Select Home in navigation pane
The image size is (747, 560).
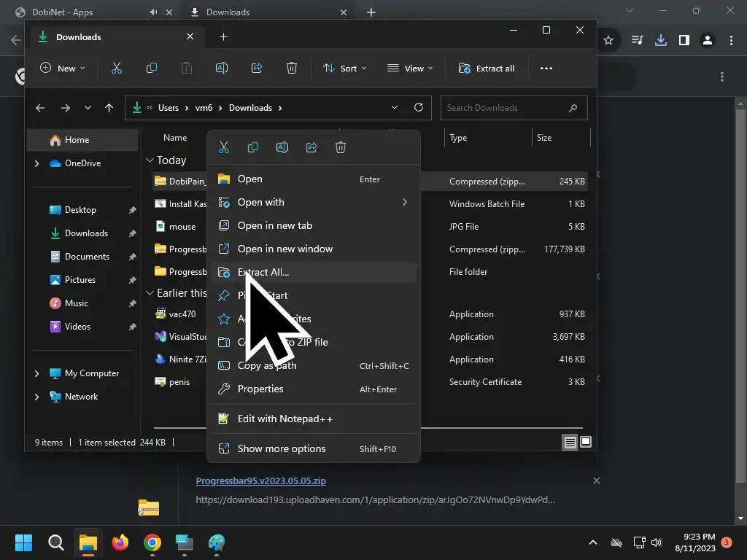(83, 140)
